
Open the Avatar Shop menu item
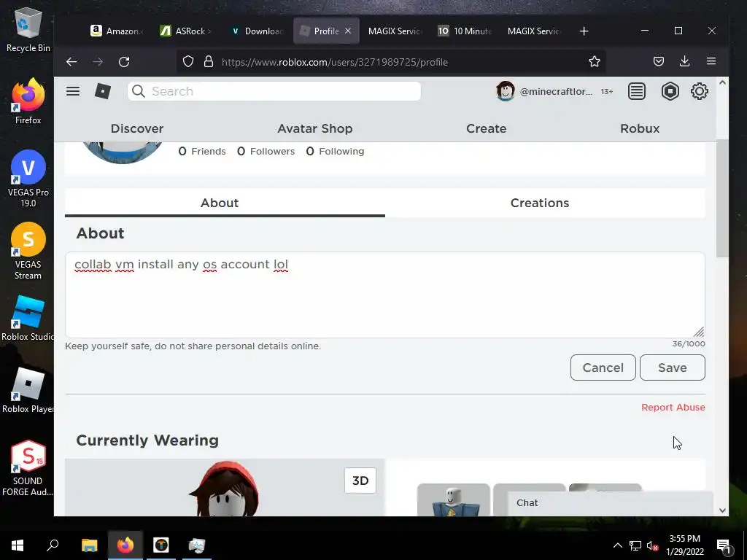coord(315,128)
